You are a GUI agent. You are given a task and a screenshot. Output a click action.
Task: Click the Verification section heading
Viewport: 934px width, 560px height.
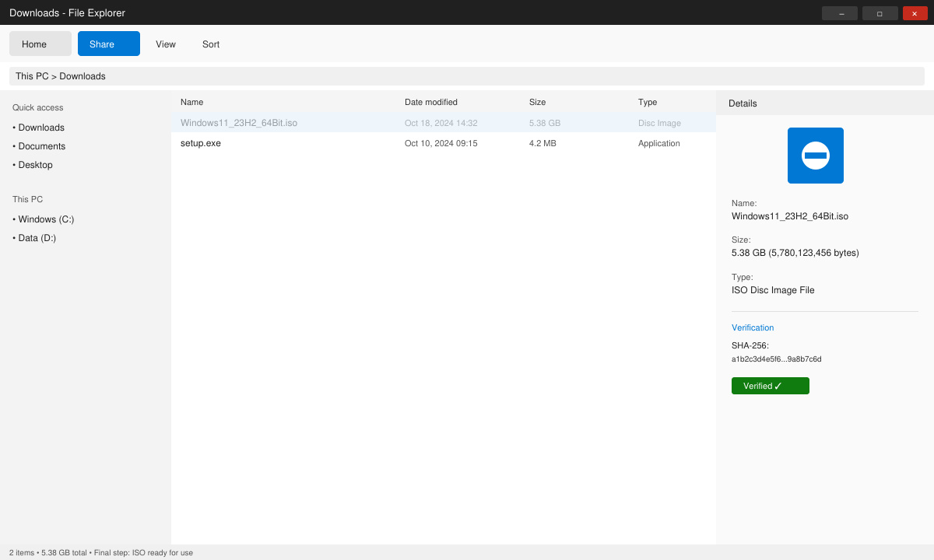753,327
